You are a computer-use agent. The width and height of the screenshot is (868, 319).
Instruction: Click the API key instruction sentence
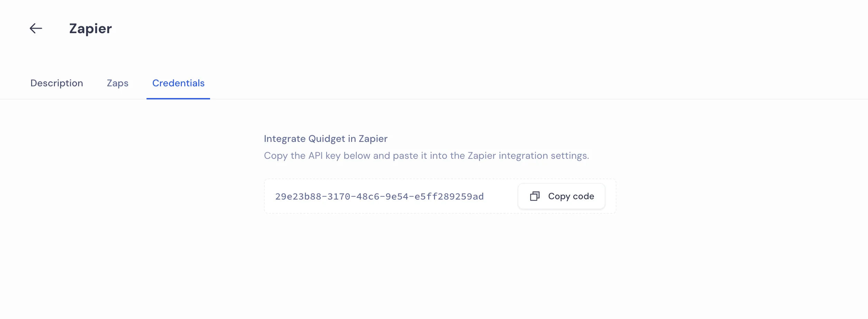[426, 156]
